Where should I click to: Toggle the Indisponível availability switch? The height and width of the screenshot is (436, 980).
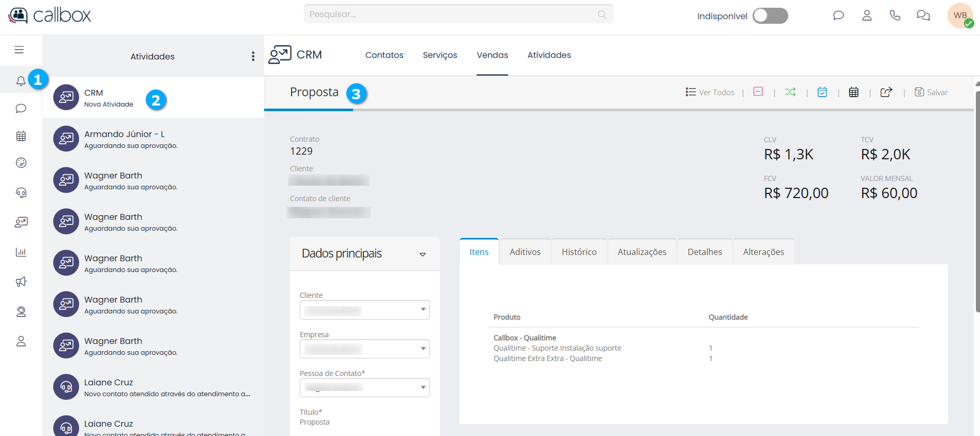coord(770,16)
